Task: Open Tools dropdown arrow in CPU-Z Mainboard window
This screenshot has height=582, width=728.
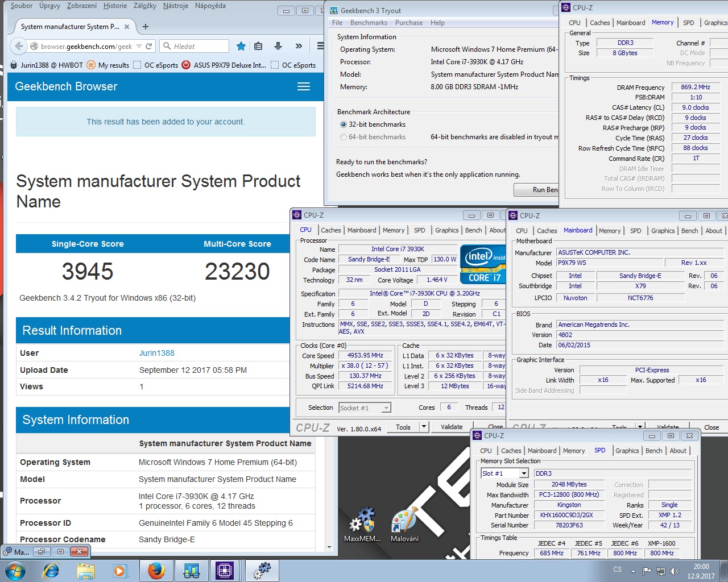Action: pos(640,427)
